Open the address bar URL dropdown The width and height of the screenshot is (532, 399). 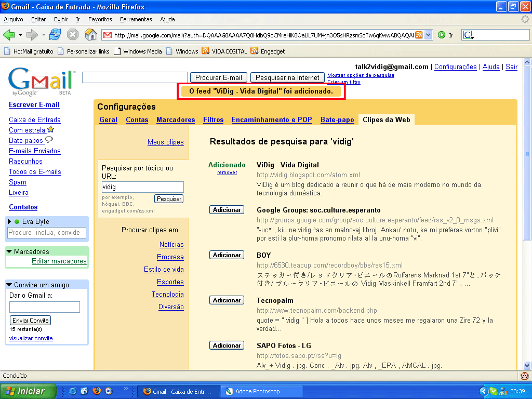point(429,35)
